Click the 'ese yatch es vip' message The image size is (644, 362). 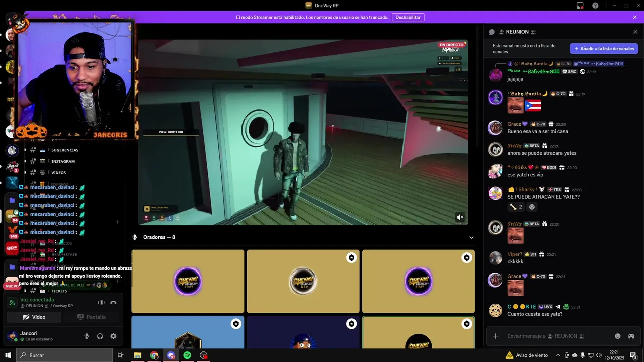(525, 175)
